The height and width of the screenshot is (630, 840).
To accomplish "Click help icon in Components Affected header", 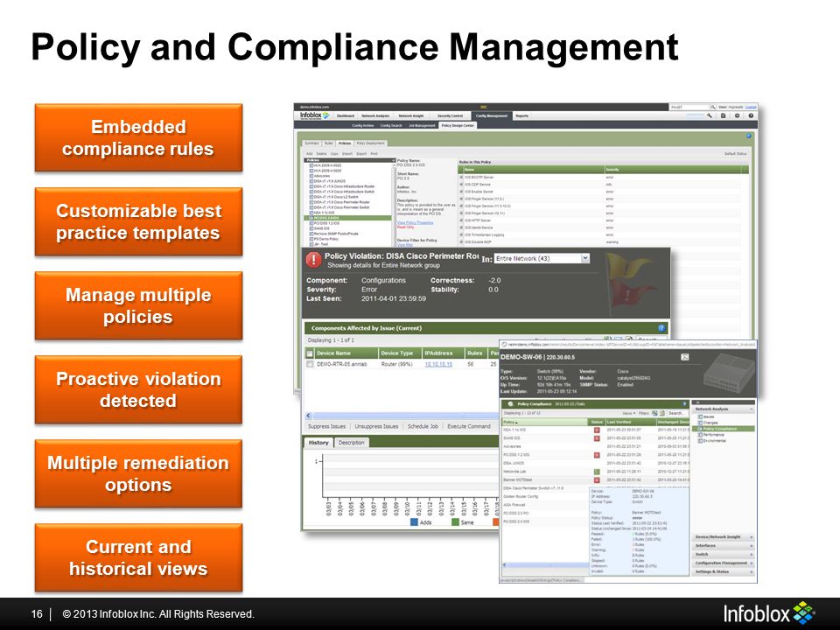I will 661,328.
